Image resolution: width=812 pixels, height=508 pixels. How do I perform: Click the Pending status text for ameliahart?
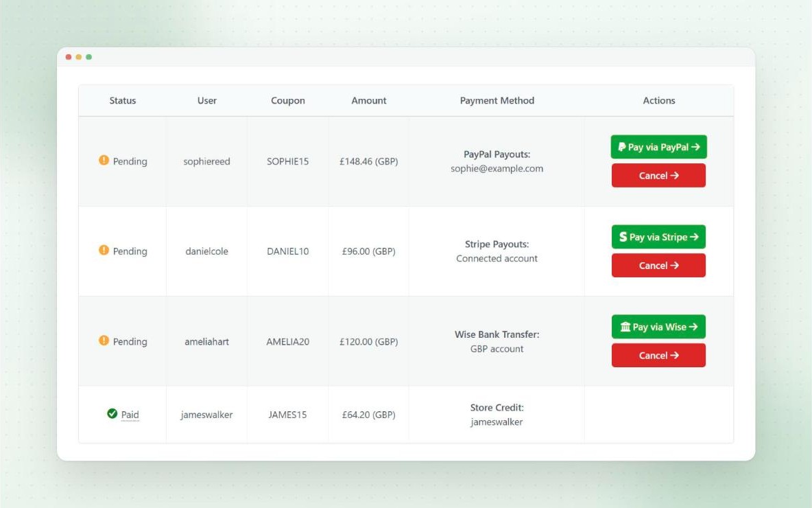(x=130, y=342)
